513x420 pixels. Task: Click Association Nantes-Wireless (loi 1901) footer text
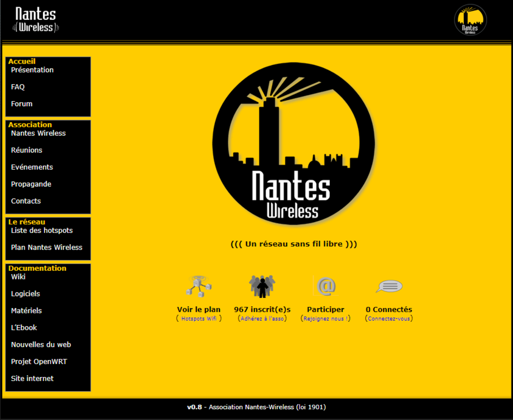[267, 407]
